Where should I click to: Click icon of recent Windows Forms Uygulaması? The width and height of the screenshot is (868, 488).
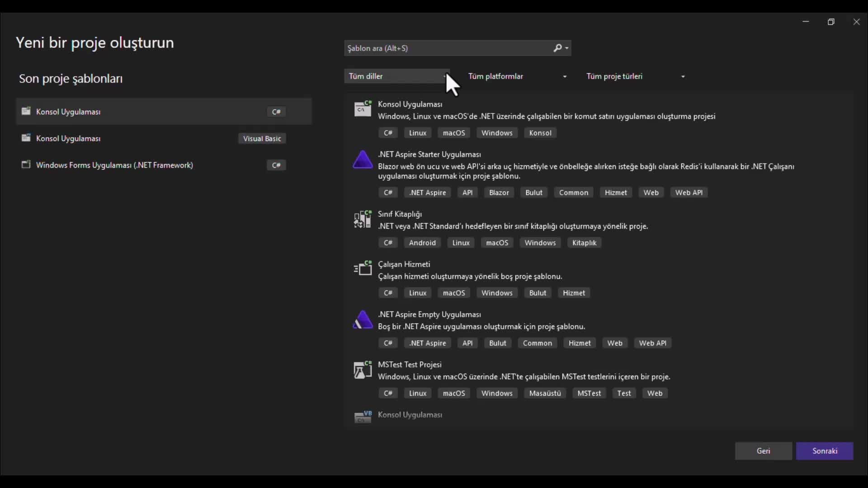click(x=26, y=164)
